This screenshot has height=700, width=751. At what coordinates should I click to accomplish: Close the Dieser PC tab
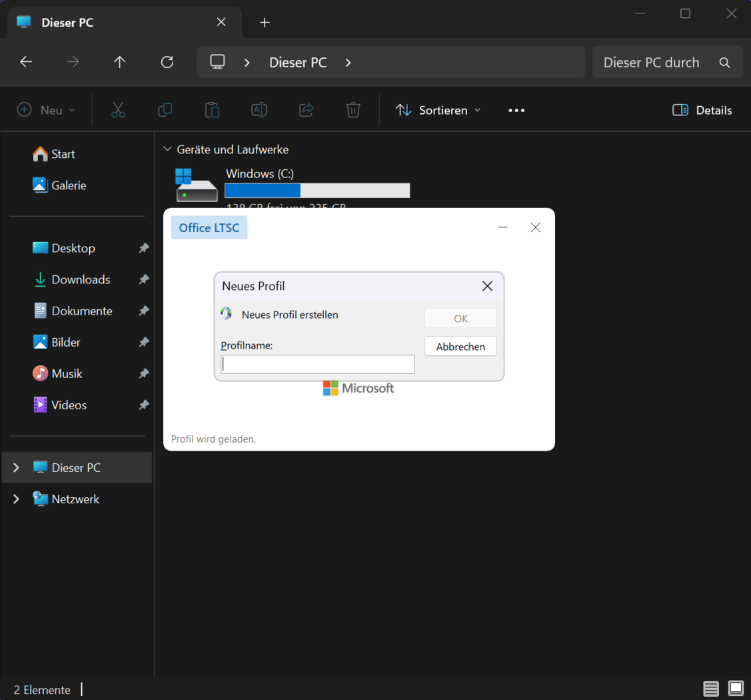(x=221, y=22)
